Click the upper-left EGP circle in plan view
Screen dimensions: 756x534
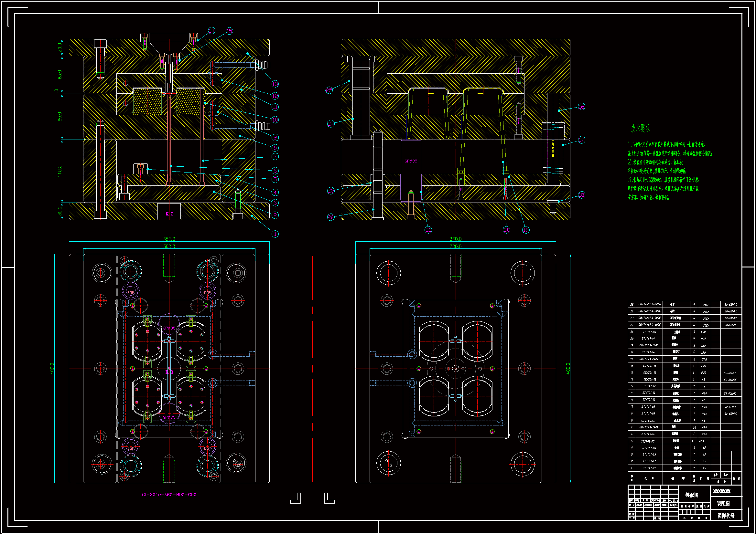[x=131, y=292]
